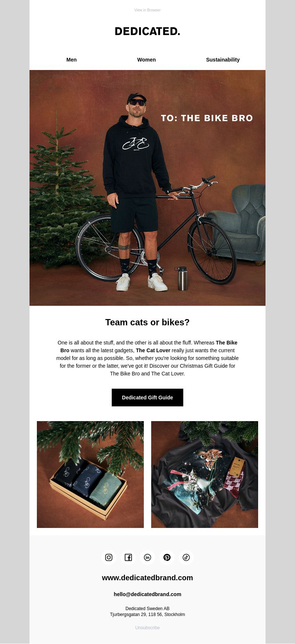
Task: Click the Tjurbergsgatan 29 address line
Action: point(147,615)
